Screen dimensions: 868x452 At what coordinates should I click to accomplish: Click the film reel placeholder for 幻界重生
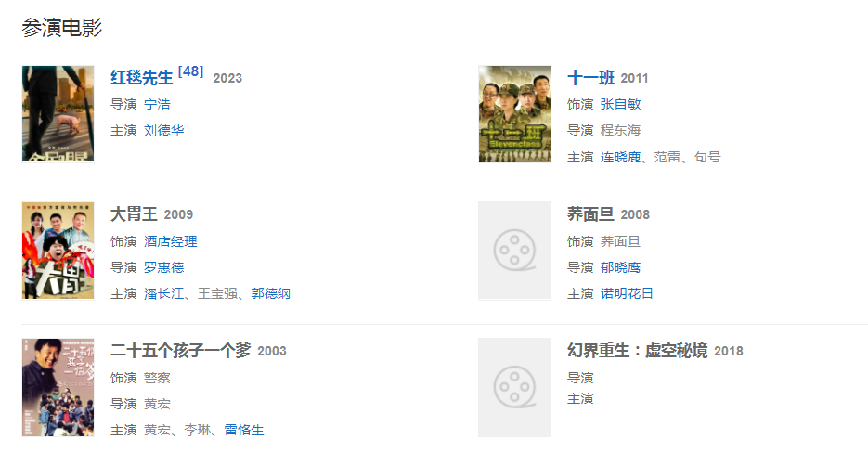click(515, 387)
